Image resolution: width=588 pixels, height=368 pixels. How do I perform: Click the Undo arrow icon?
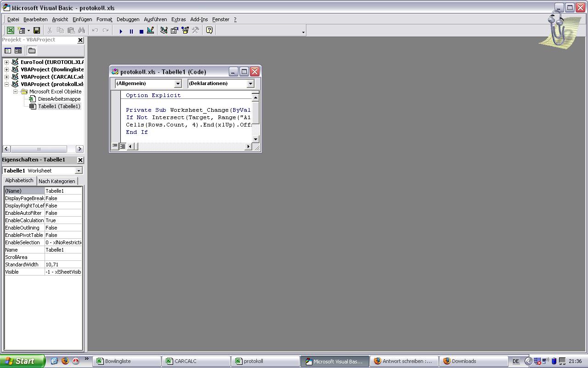(x=95, y=31)
